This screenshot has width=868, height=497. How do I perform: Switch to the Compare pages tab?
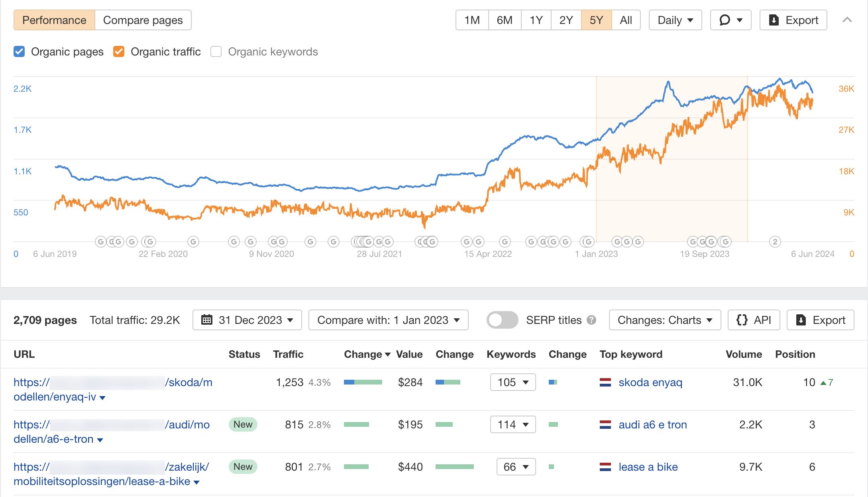point(143,20)
